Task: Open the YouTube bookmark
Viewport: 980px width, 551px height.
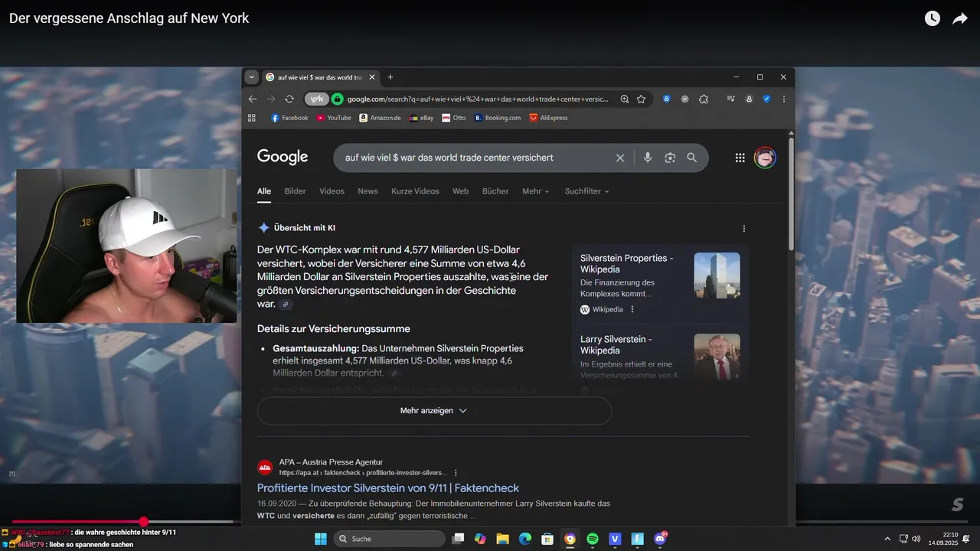Action: pyautogui.click(x=334, y=118)
